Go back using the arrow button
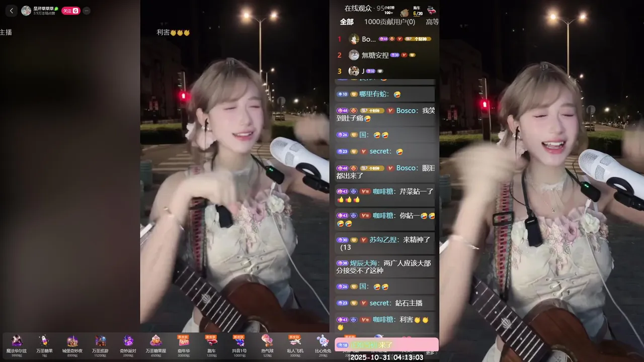The image size is (644, 362). (x=12, y=11)
